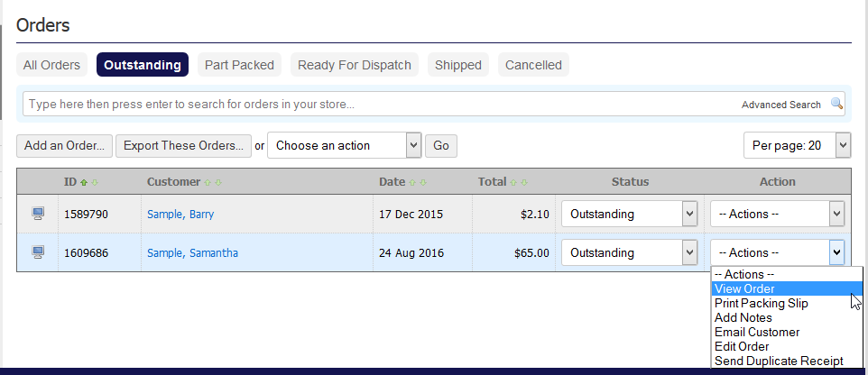The image size is (868, 375).
Task: Sort Total column using the sort arrows
Action: point(519,182)
